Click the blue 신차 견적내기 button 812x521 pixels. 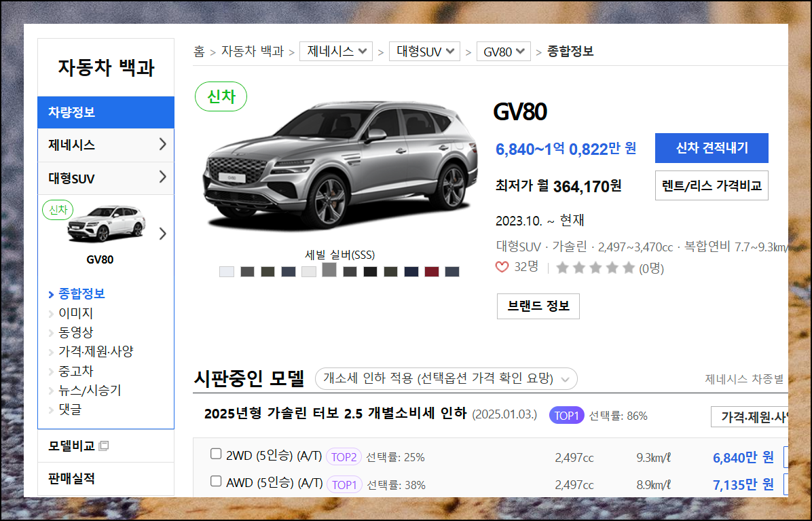pos(712,148)
